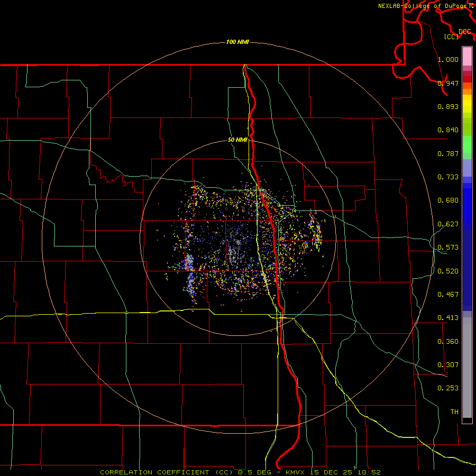Click the 0.520 color scale label

[448, 271]
